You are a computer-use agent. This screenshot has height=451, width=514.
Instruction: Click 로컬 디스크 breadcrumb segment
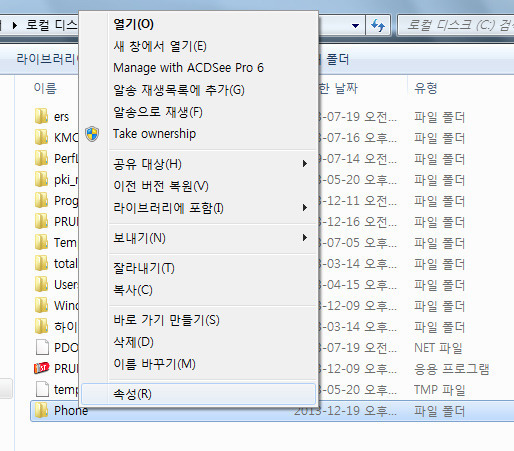[51, 25]
